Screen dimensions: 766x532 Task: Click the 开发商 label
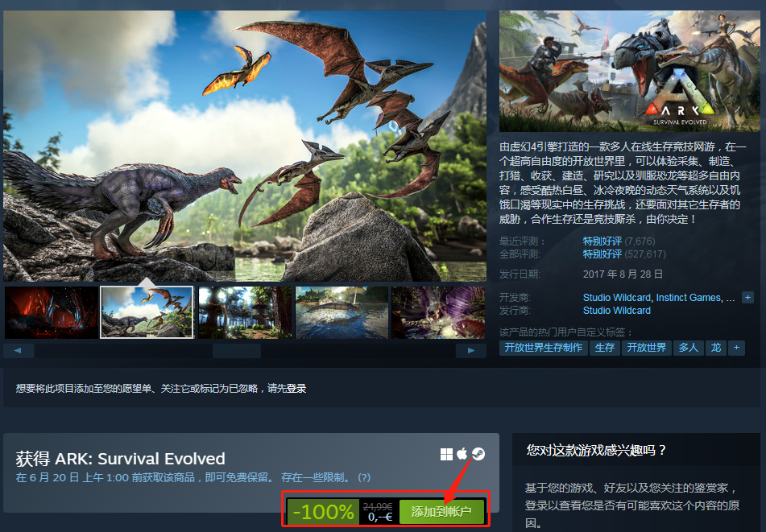point(515,297)
